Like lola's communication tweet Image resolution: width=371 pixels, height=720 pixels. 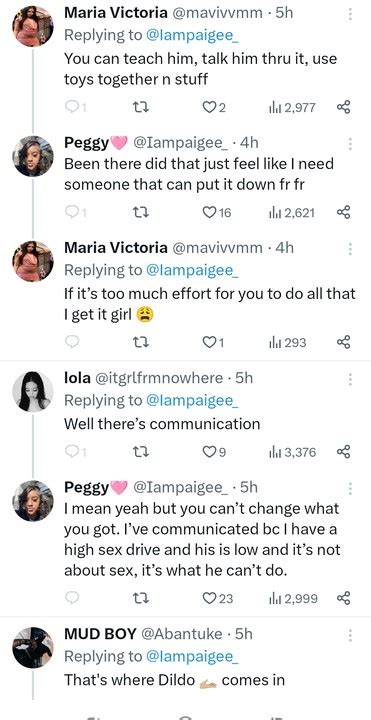click(x=214, y=452)
